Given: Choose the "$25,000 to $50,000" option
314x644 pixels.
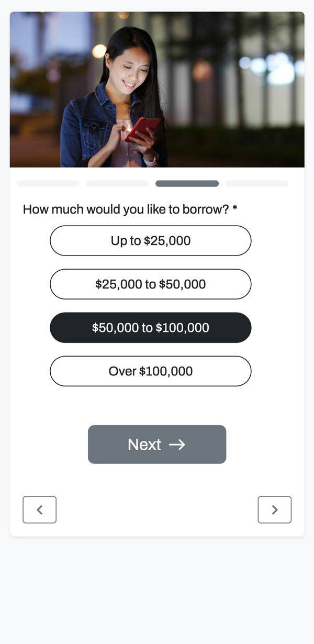Looking at the screenshot, I should [151, 284].
